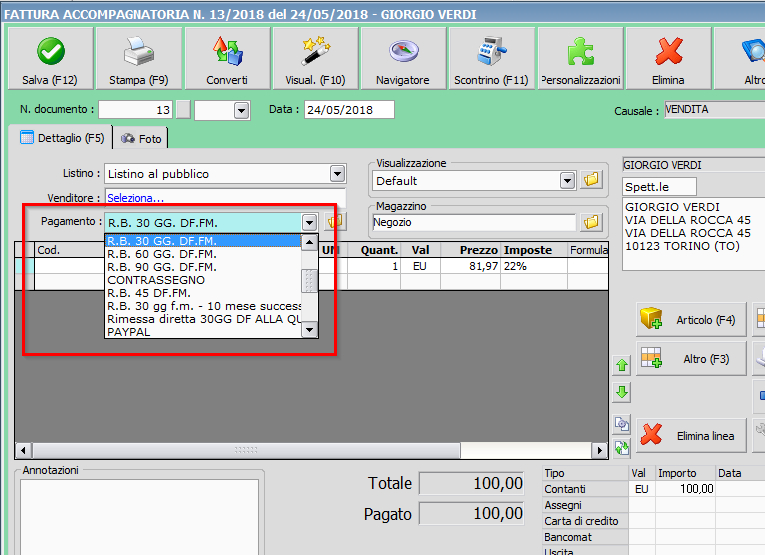Switch to the Dettaglio (F5) tab
This screenshot has width=765, height=555.
[x=62, y=138]
